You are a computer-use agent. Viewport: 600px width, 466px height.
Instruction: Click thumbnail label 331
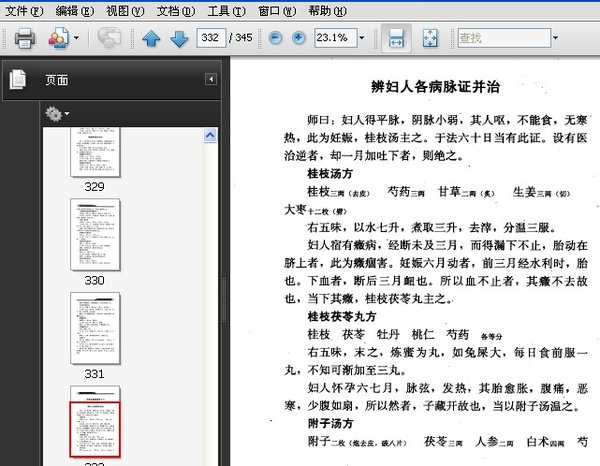point(95,374)
